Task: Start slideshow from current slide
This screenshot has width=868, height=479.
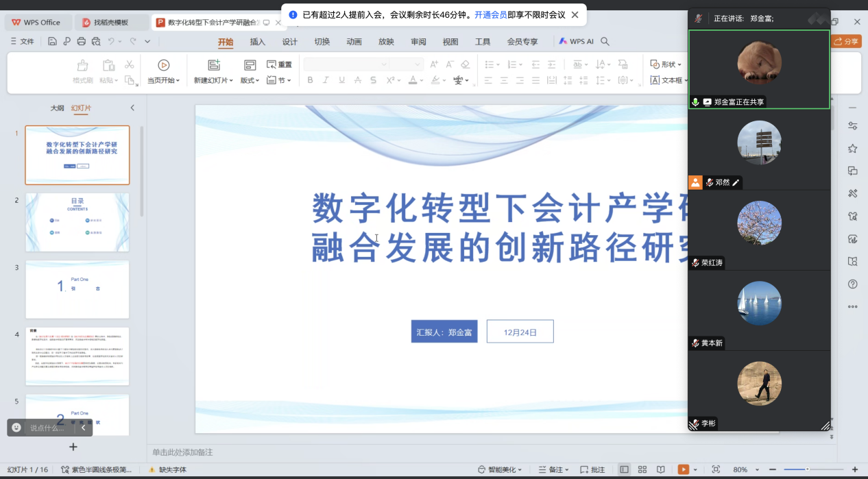Action: [x=163, y=66]
